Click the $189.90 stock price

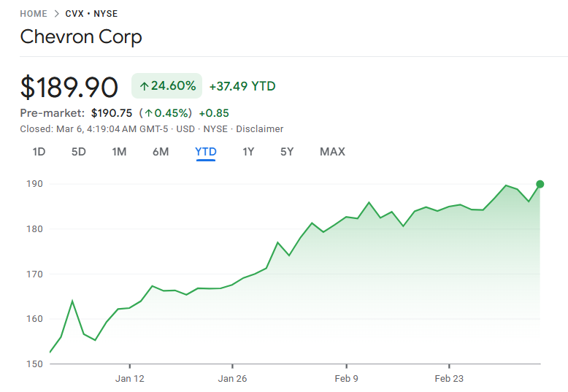point(69,88)
